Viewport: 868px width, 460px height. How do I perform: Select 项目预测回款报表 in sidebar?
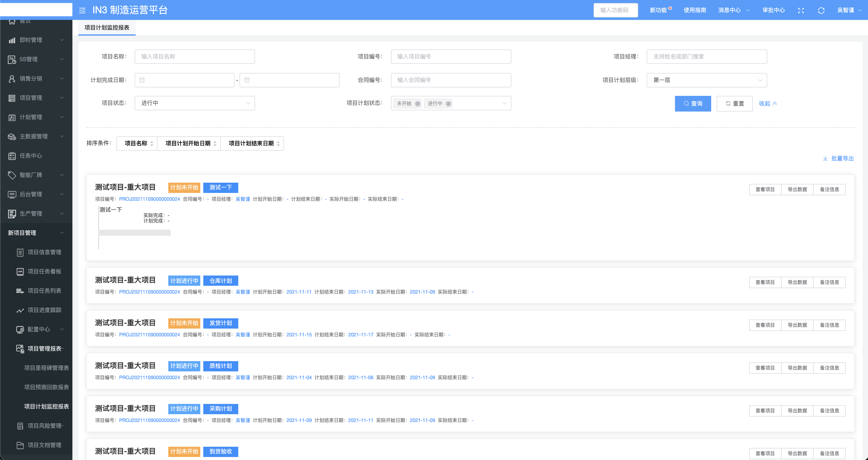click(46, 387)
